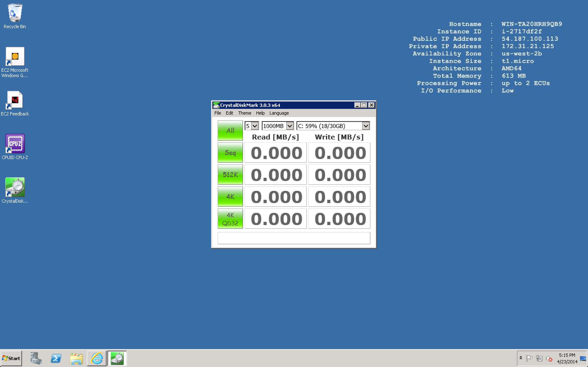588x367 pixels.
Task: Open the File menu
Action: [217, 113]
